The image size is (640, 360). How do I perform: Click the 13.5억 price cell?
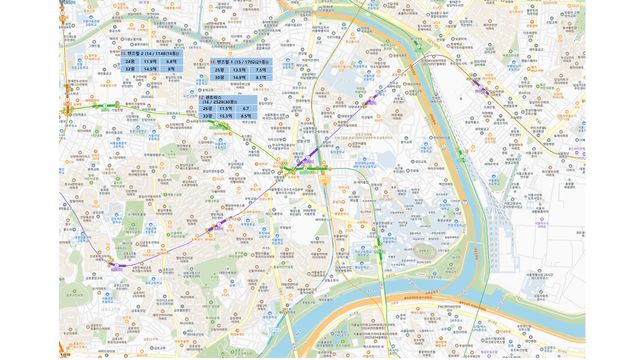[240, 70]
